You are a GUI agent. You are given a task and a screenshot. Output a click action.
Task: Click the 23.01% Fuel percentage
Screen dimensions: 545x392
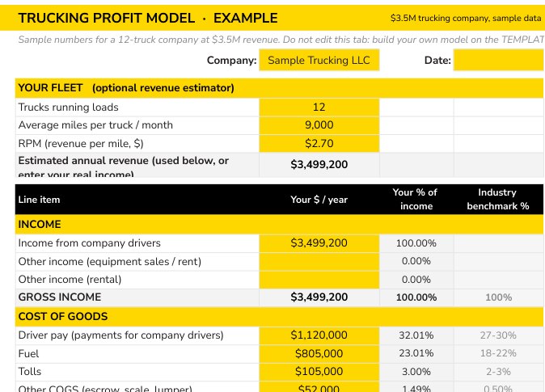[x=416, y=353]
